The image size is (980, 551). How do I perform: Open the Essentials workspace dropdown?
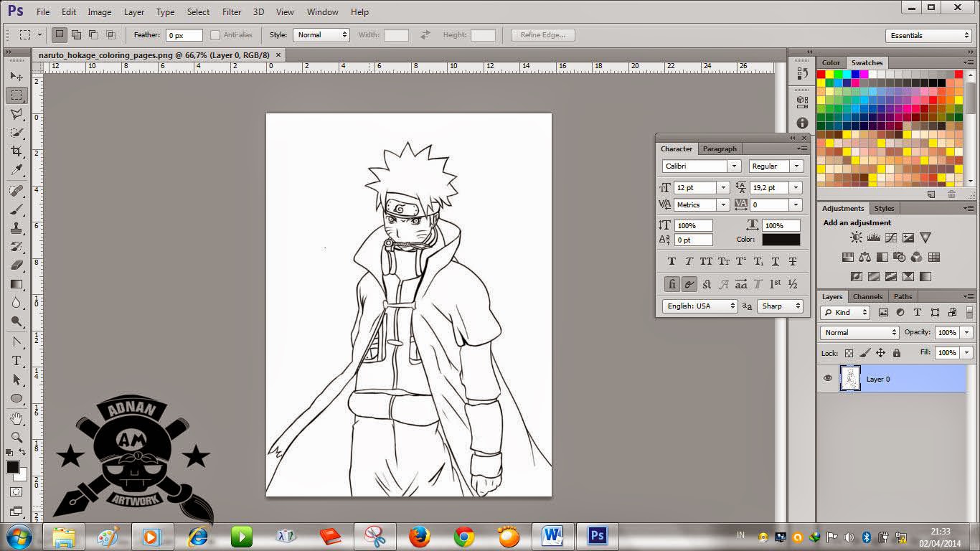pos(928,35)
